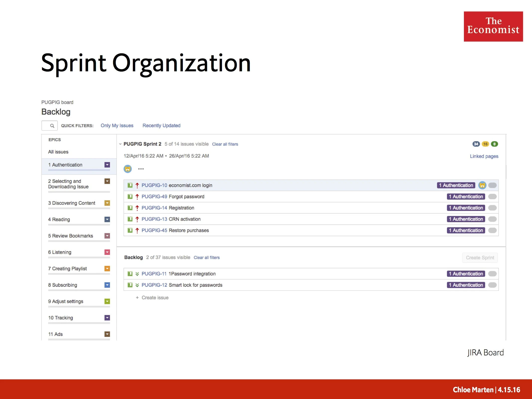Image resolution: width=532 pixels, height=399 pixels.
Task: Click Authentication label on Smart lock row
Action: tap(466, 285)
